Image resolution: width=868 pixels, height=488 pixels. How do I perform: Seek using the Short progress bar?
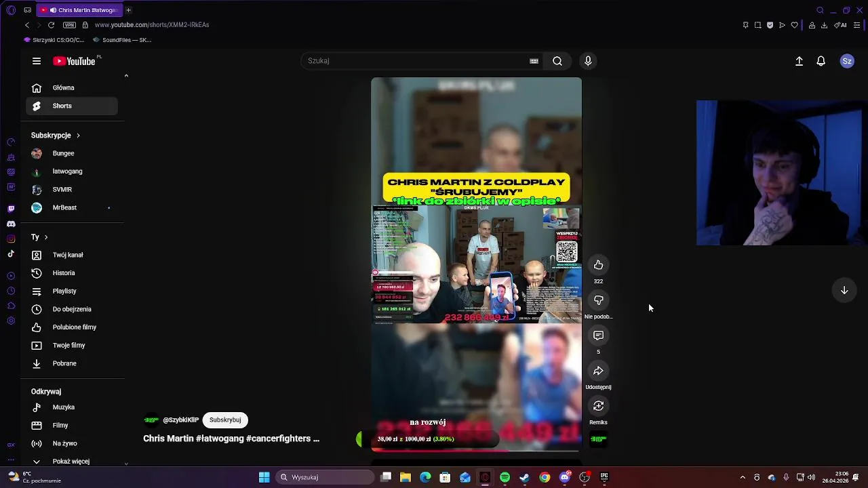[x=476, y=450]
